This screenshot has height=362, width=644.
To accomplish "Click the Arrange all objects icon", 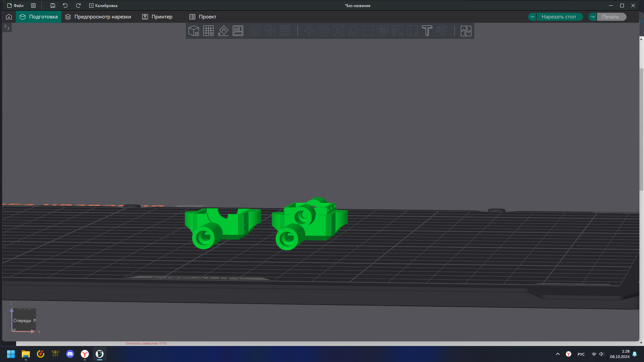I will point(238,31).
